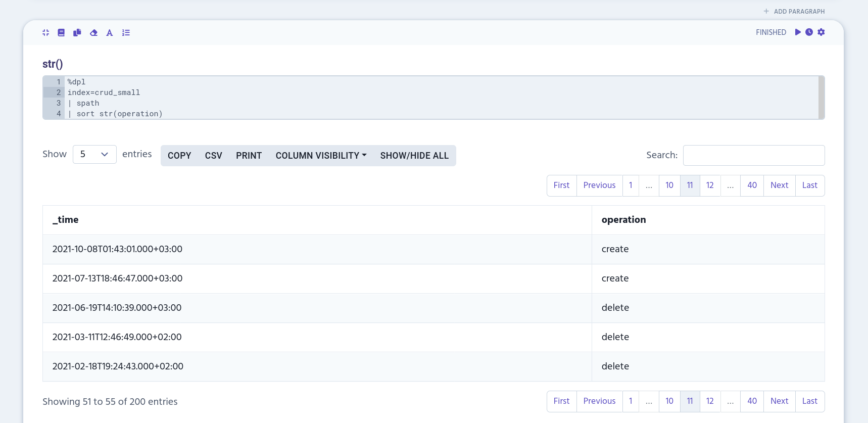Select page 1 in bottom pagination

(631, 401)
